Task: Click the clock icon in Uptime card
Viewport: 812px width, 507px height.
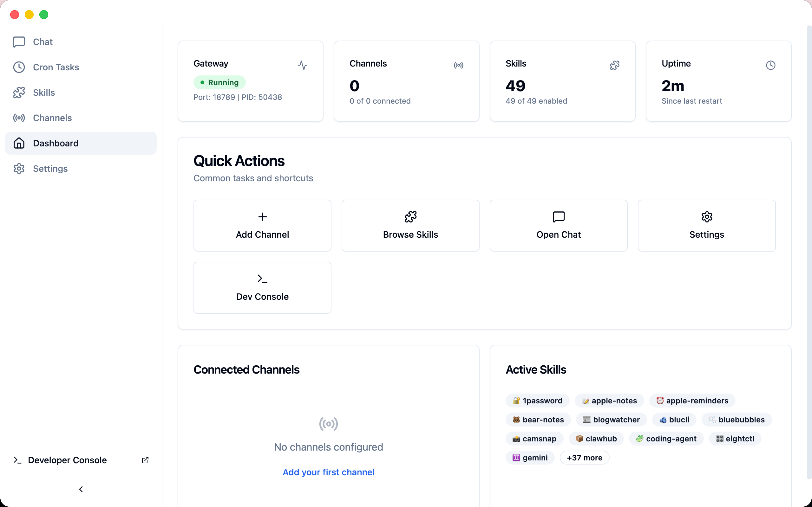Action: pyautogui.click(x=770, y=65)
